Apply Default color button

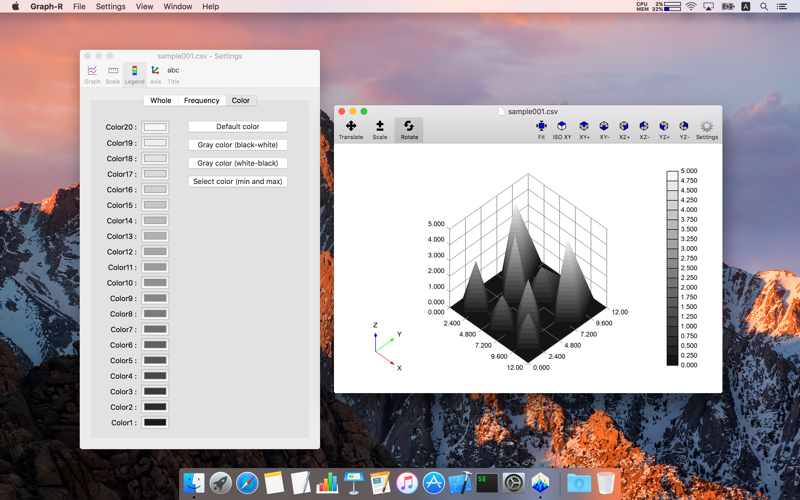pos(238,127)
